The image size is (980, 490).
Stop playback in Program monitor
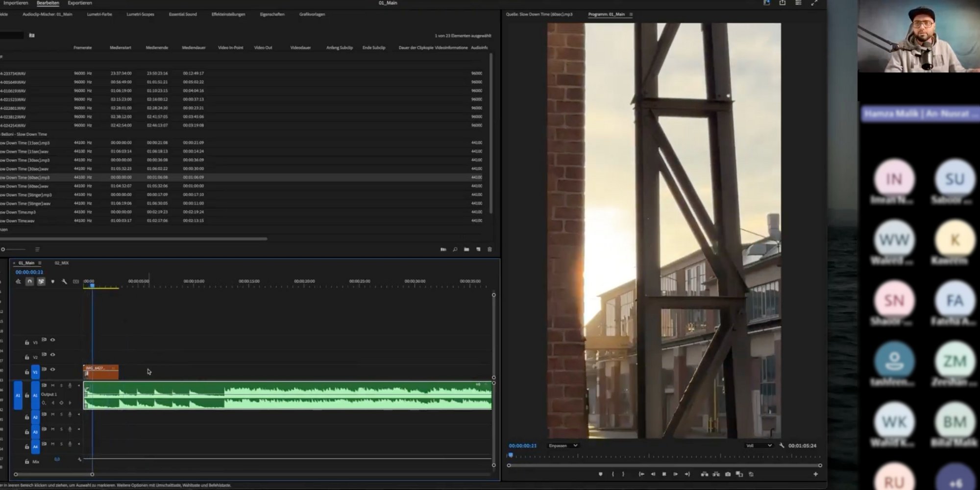[664, 474]
